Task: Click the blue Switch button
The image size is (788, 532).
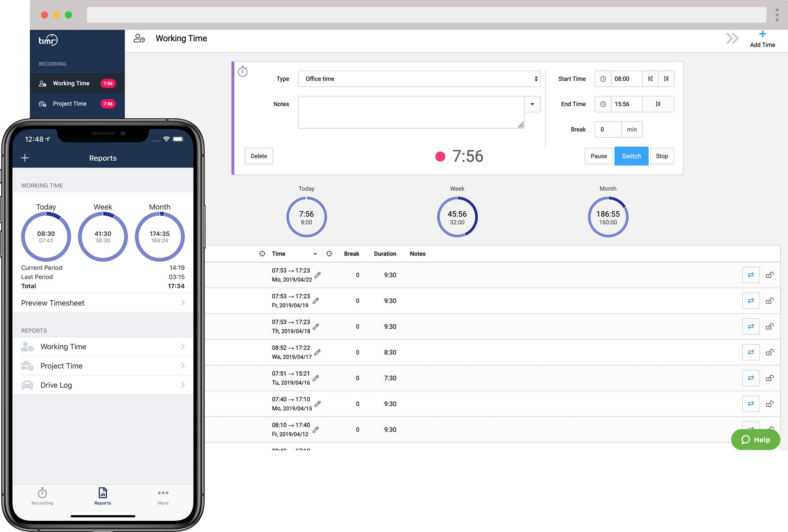Action: [631, 156]
